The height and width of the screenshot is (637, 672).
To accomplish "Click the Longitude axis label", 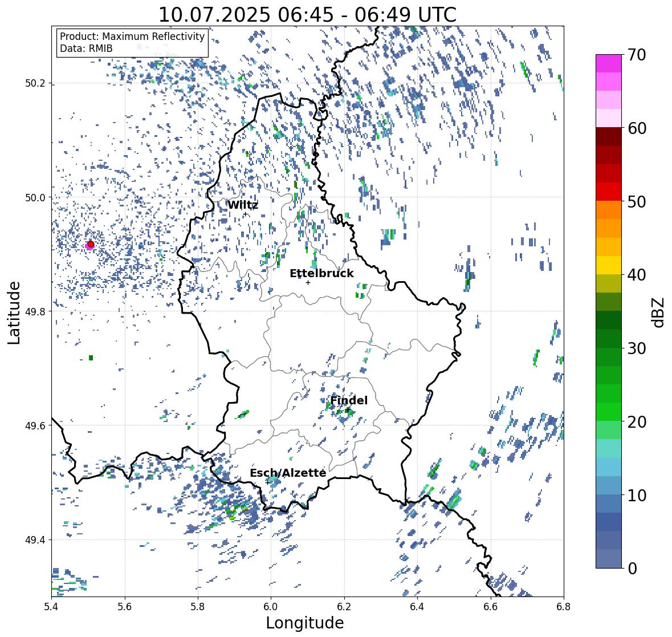I will coord(305,623).
